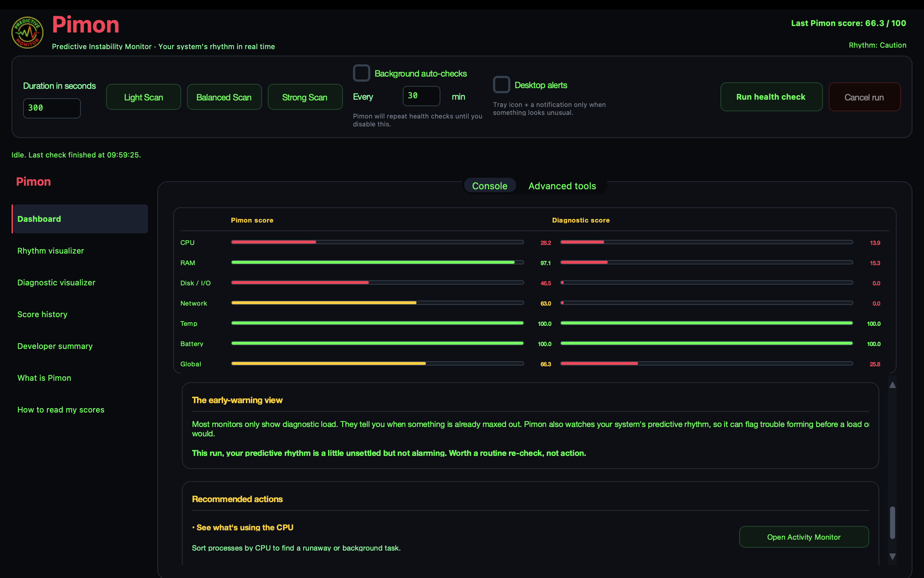
Task: Click the Pimon heading above the sidebar
Action: coord(33,182)
